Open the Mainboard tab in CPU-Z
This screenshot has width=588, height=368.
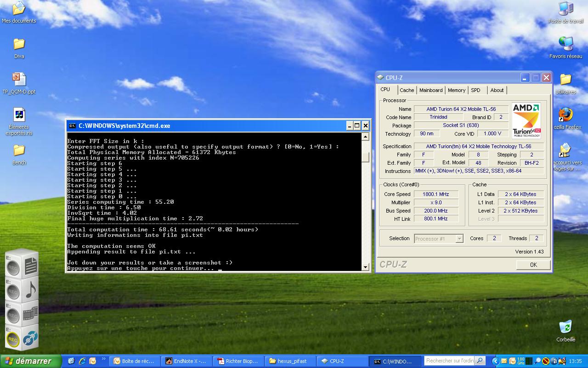[x=431, y=90]
